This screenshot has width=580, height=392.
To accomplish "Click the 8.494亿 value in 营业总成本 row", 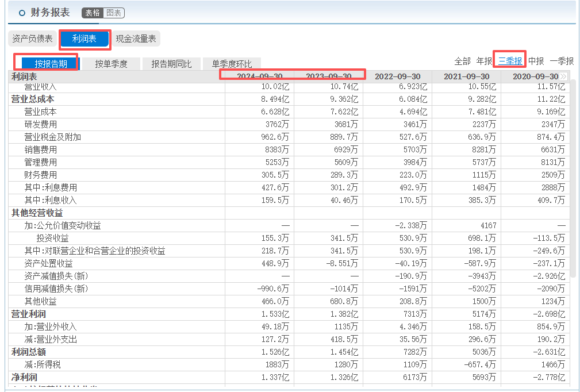I will pyautogui.click(x=275, y=99).
